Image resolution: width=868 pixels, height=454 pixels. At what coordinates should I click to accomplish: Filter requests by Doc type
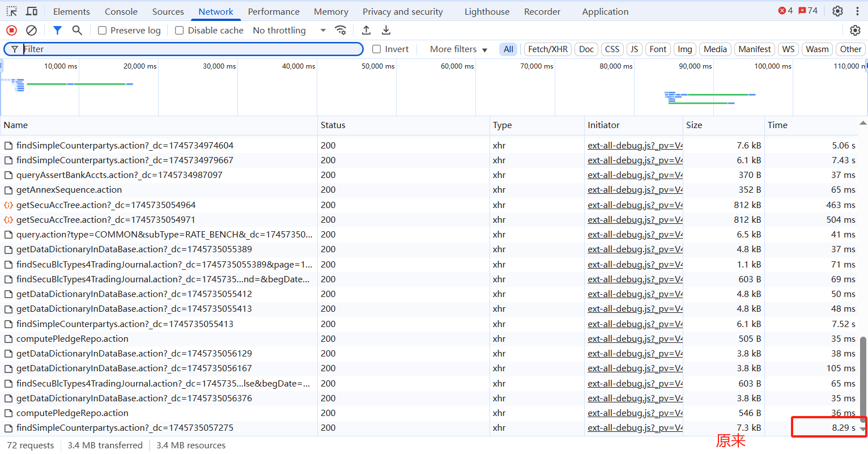pos(586,49)
